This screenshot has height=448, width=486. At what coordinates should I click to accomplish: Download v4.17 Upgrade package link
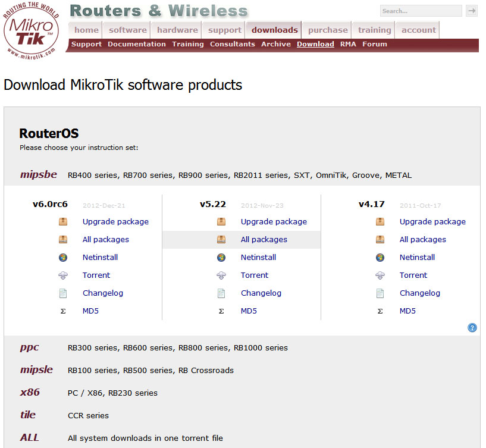[x=432, y=222]
